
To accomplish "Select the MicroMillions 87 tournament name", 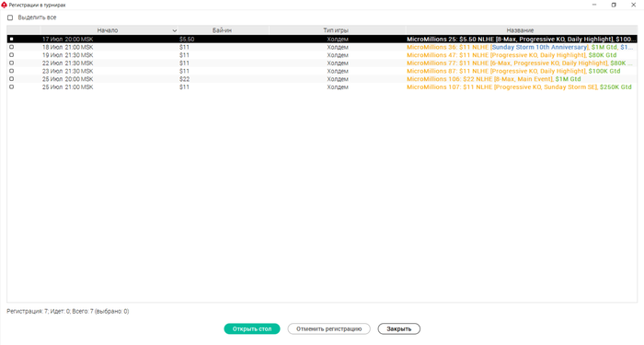I will tap(513, 71).
